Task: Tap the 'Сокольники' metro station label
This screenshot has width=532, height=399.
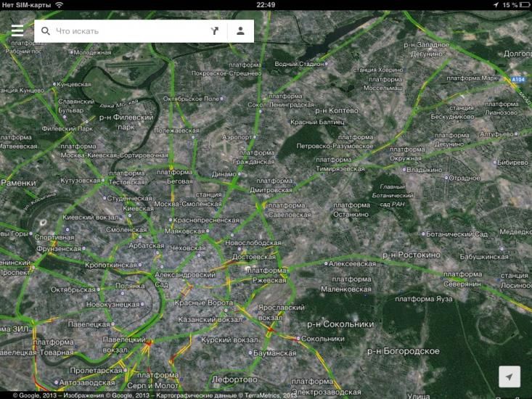Action: (323, 339)
